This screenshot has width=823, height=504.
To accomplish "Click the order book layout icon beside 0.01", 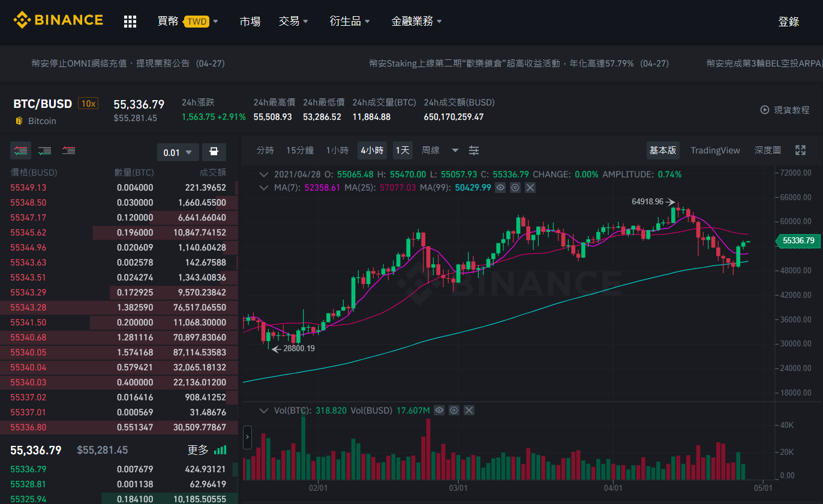I will (214, 152).
